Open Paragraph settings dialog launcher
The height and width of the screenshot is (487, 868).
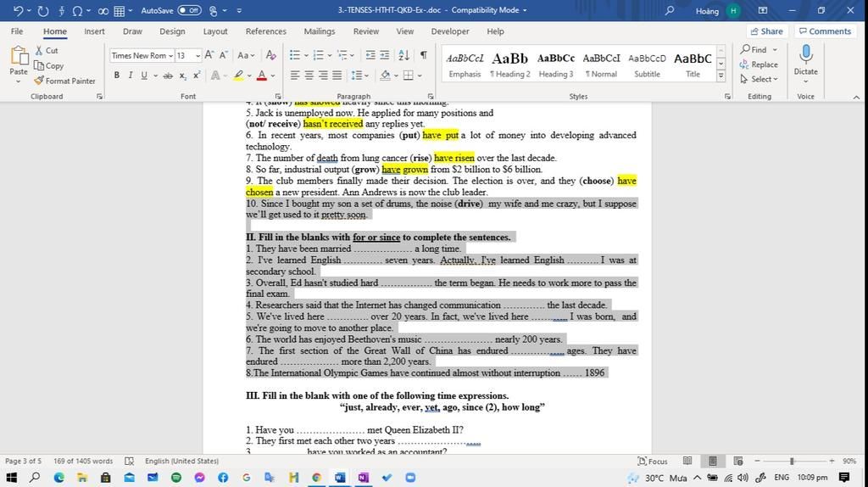coord(430,97)
